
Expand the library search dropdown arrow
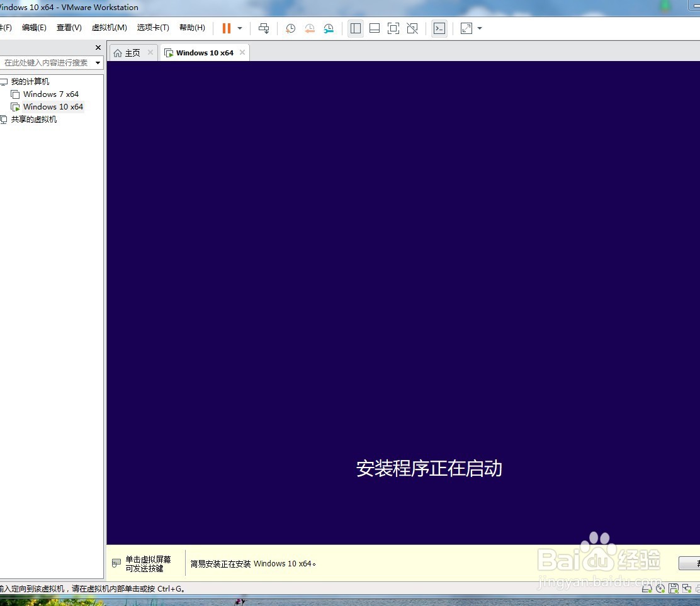[98, 63]
